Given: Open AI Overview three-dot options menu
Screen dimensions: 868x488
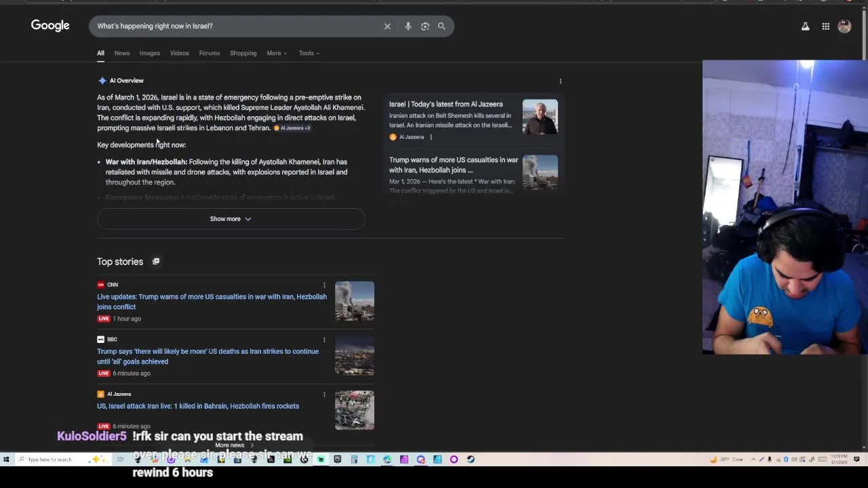Looking at the screenshot, I should pyautogui.click(x=560, y=81).
